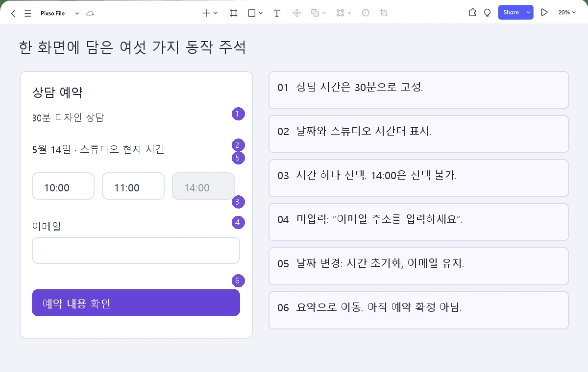Image resolution: width=588 pixels, height=372 pixels.
Task: Select the 11:00 time slot
Action: coord(133,186)
